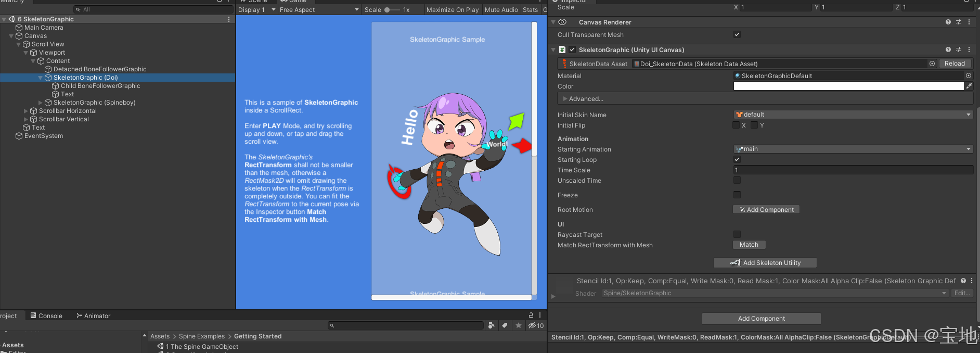Viewport: 980px width, 353px height.
Task: Click the Search by Label tag icon
Action: 505,325
